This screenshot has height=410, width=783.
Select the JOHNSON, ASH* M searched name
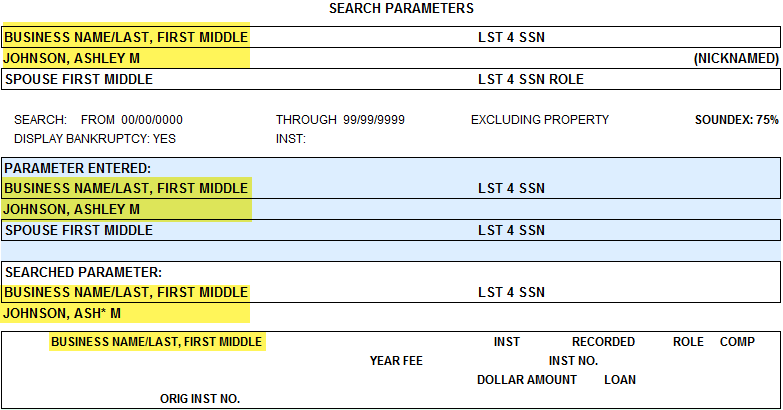tap(62, 314)
